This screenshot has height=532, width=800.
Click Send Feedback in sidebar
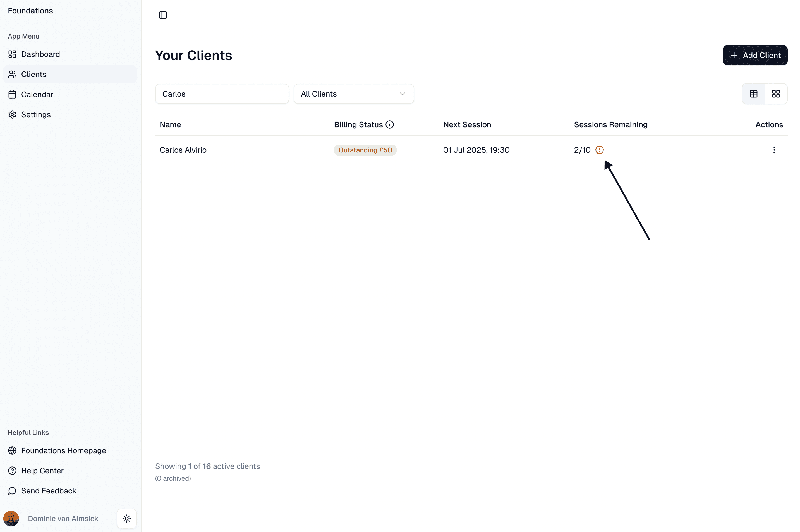point(49,491)
